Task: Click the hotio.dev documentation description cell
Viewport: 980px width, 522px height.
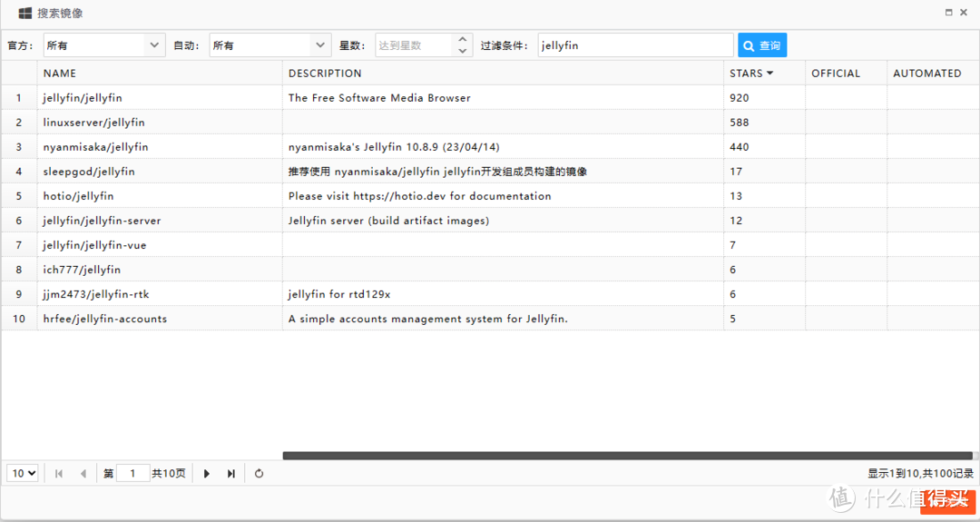Action: (x=503, y=196)
